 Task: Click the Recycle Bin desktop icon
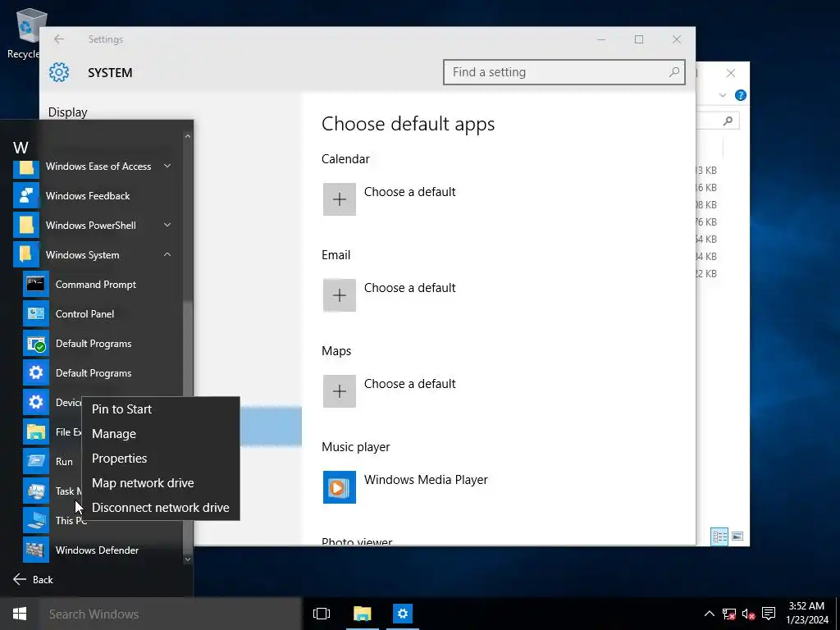(x=27, y=33)
